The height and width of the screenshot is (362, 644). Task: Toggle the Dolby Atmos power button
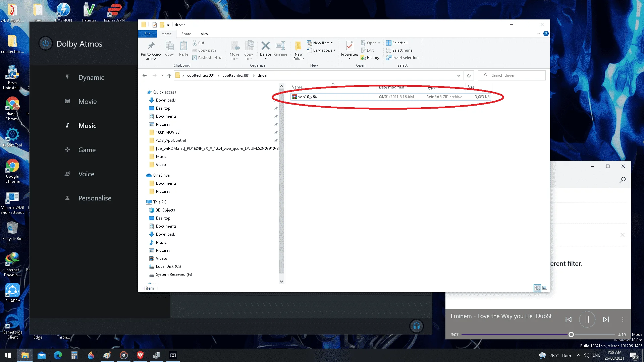[46, 44]
